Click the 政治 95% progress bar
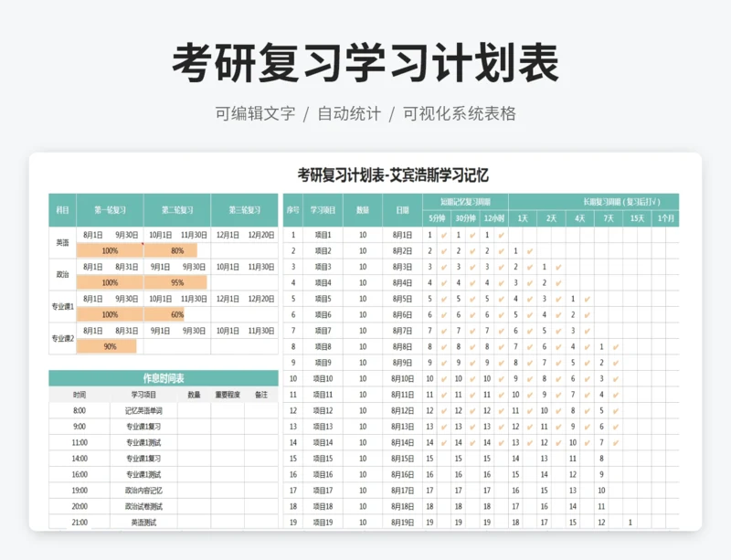 [x=175, y=282]
